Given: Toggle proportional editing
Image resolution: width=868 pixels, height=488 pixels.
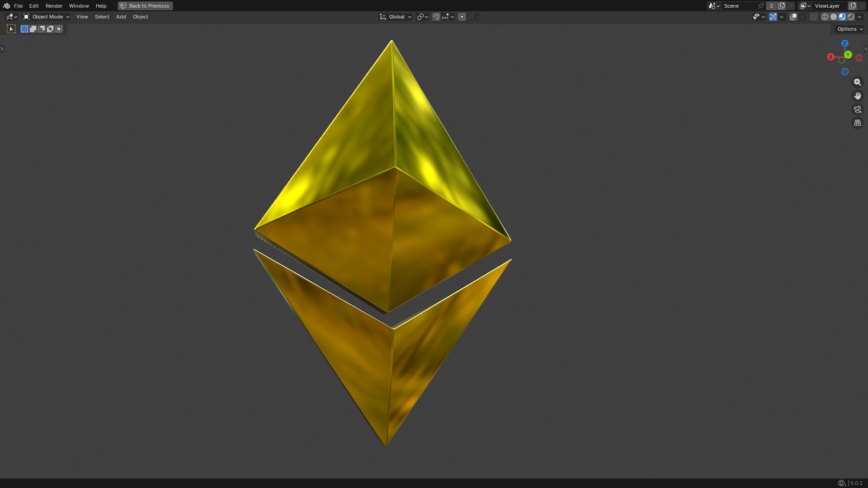Looking at the screenshot, I should coord(462,17).
